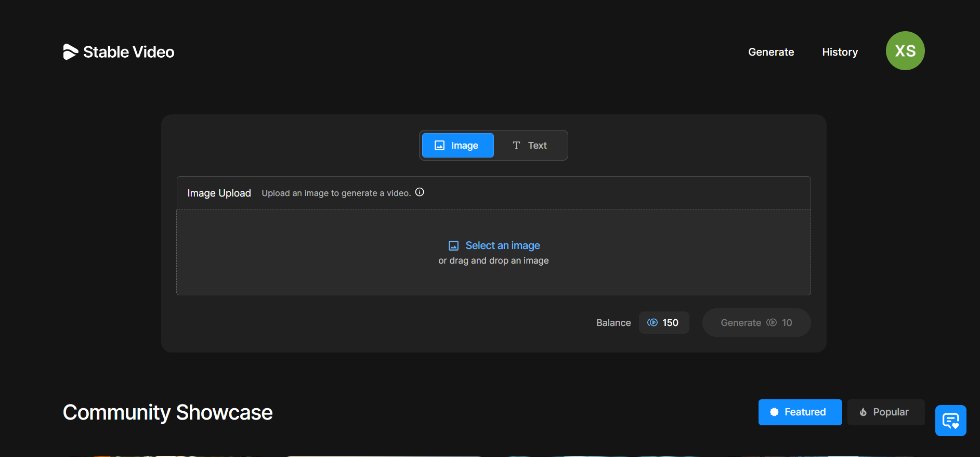
Task: Show Featured community videos
Action: 800,412
